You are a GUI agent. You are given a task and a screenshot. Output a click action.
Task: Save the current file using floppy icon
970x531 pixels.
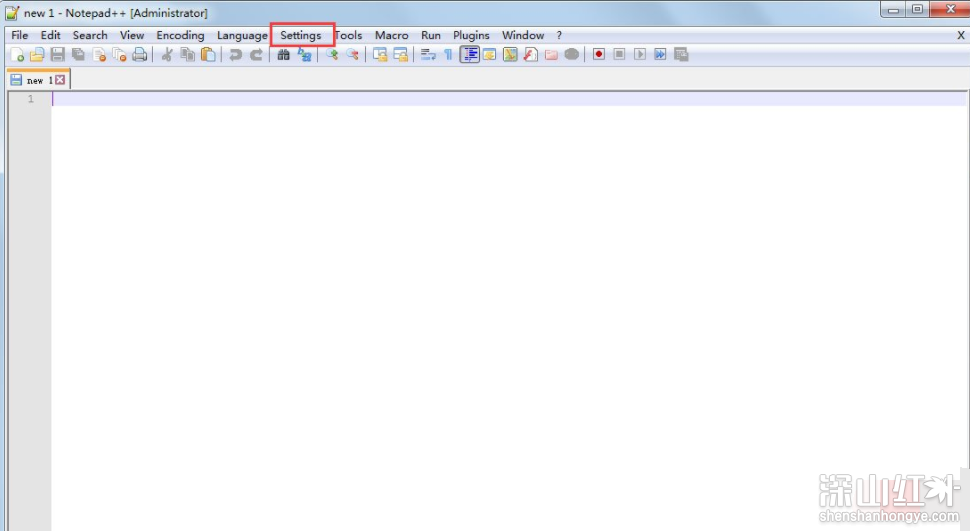(x=58, y=55)
